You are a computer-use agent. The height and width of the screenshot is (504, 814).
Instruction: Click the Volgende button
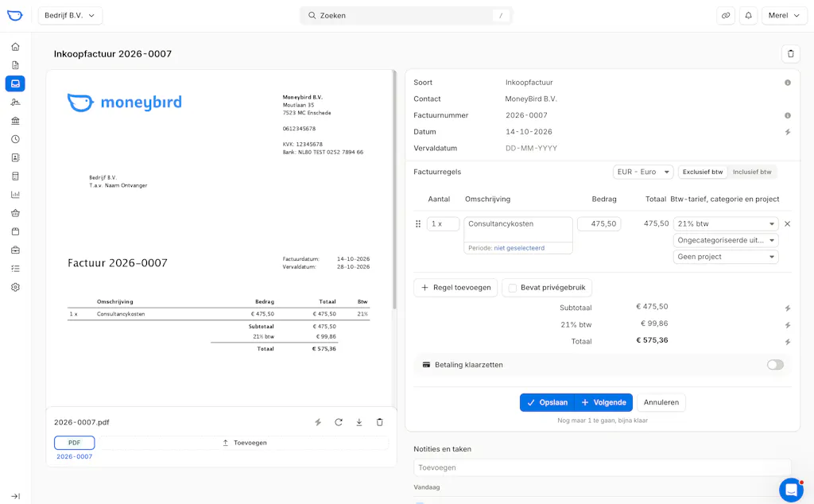[604, 402]
